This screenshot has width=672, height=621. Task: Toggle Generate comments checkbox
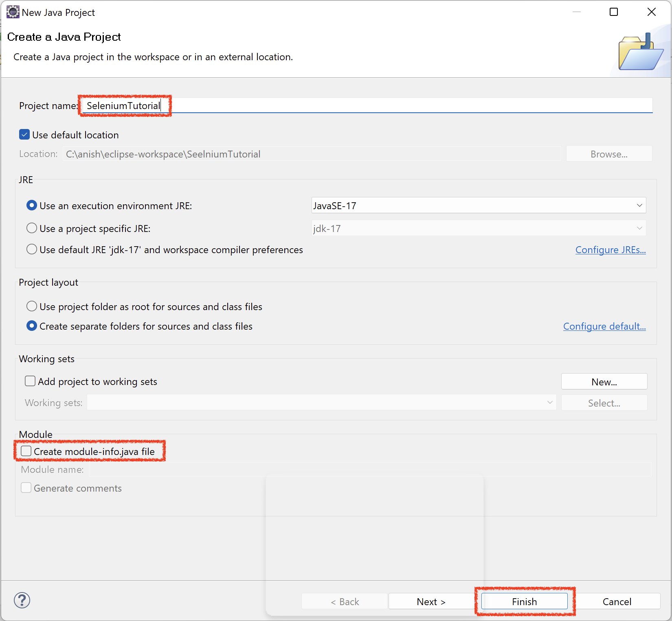[x=26, y=488]
